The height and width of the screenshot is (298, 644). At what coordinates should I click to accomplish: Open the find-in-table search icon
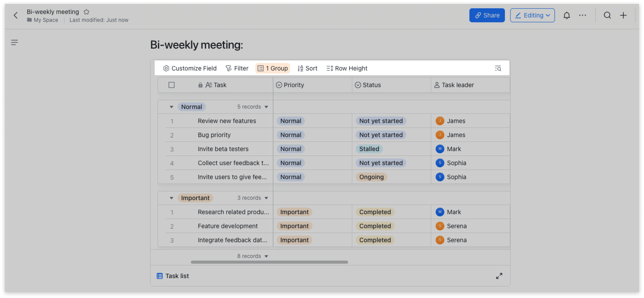[497, 68]
